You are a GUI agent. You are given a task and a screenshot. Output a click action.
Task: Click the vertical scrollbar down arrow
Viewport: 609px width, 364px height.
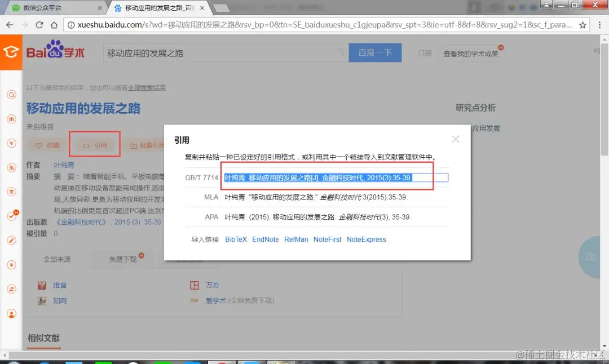pyautogui.click(x=604, y=346)
